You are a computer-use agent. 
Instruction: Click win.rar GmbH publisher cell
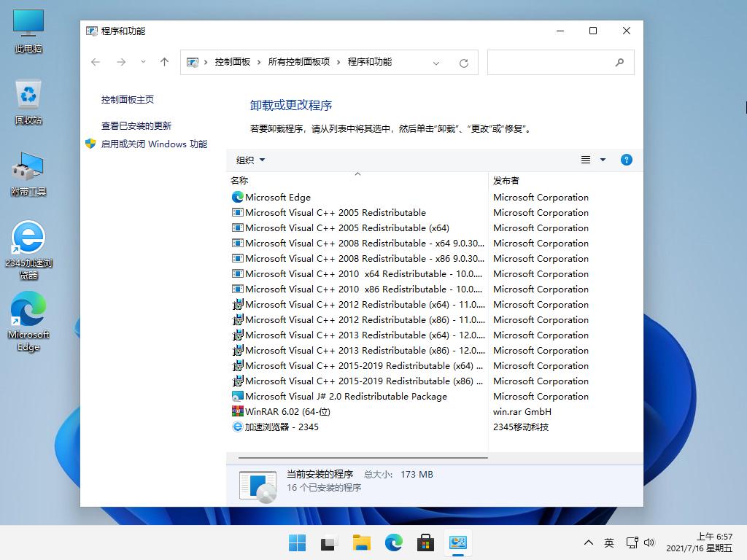522,411
